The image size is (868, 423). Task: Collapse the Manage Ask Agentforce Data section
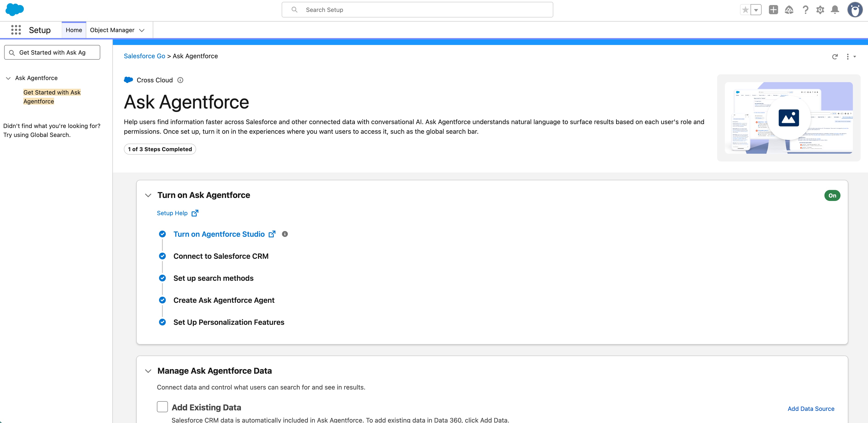pyautogui.click(x=148, y=371)
